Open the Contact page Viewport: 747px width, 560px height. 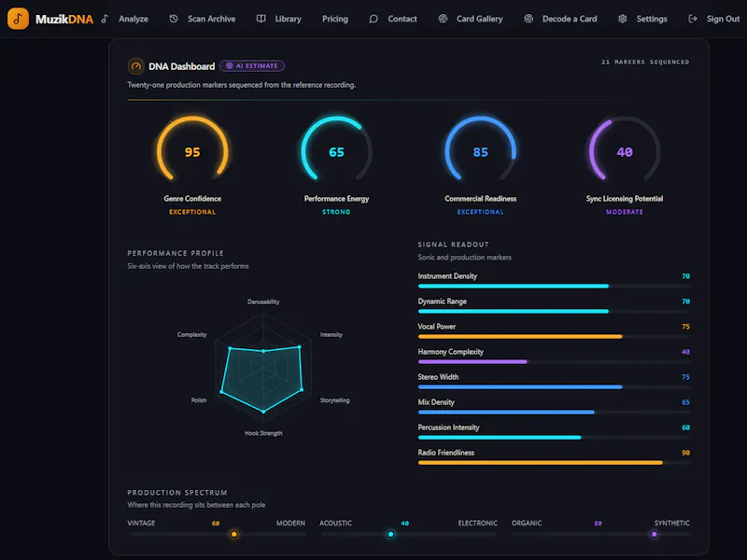402,19
